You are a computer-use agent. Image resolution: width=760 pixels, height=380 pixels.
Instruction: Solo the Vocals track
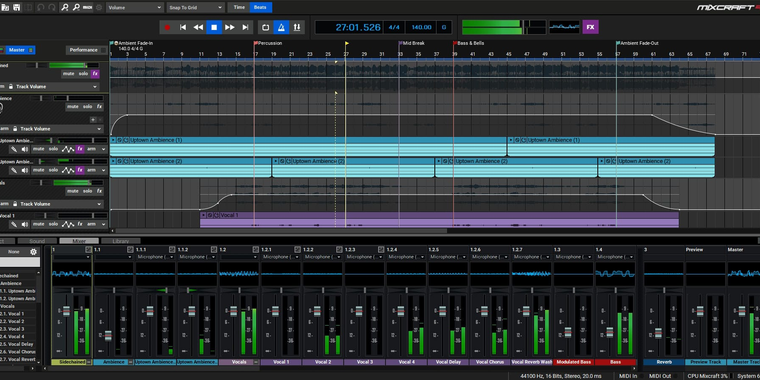(x=88, y=191)
